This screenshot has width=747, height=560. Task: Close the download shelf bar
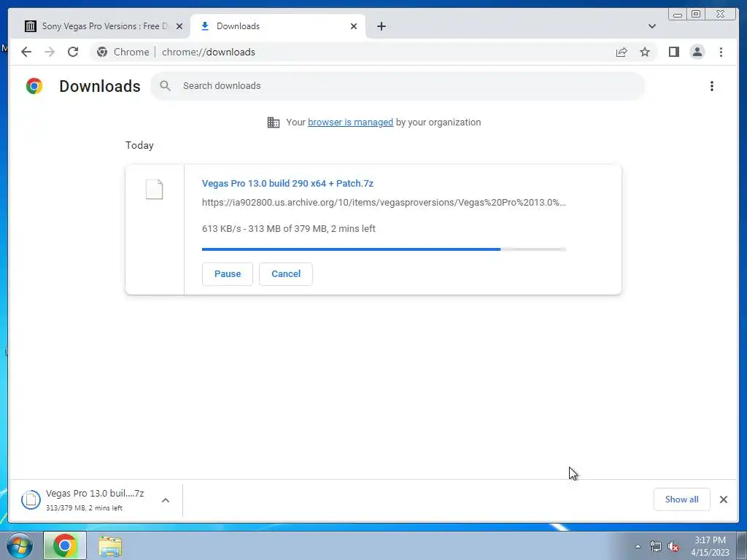724,499
